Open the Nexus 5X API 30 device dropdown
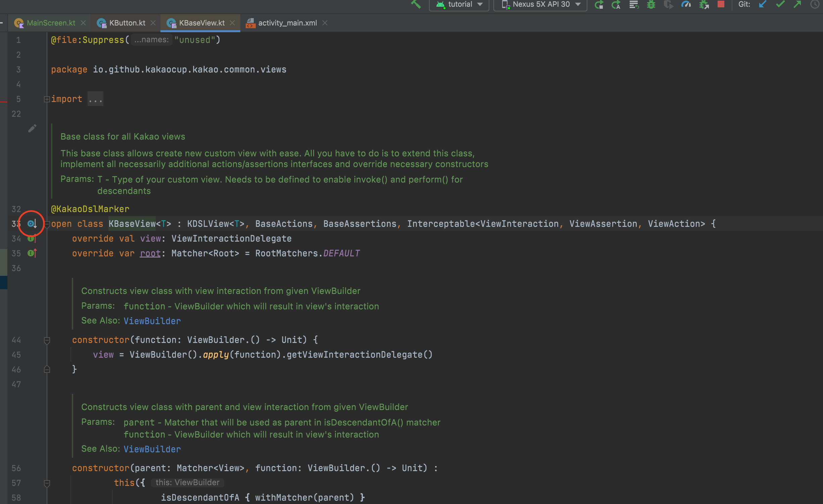The width and height of the screenshot is (823, 504). 540,5
